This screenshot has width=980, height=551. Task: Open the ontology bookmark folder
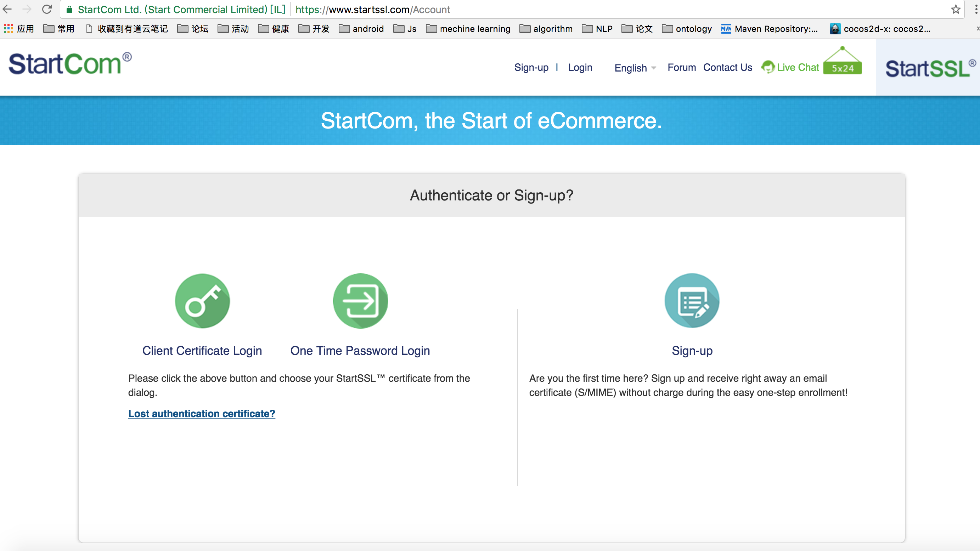pyautogui.click(x=687, y=29)
